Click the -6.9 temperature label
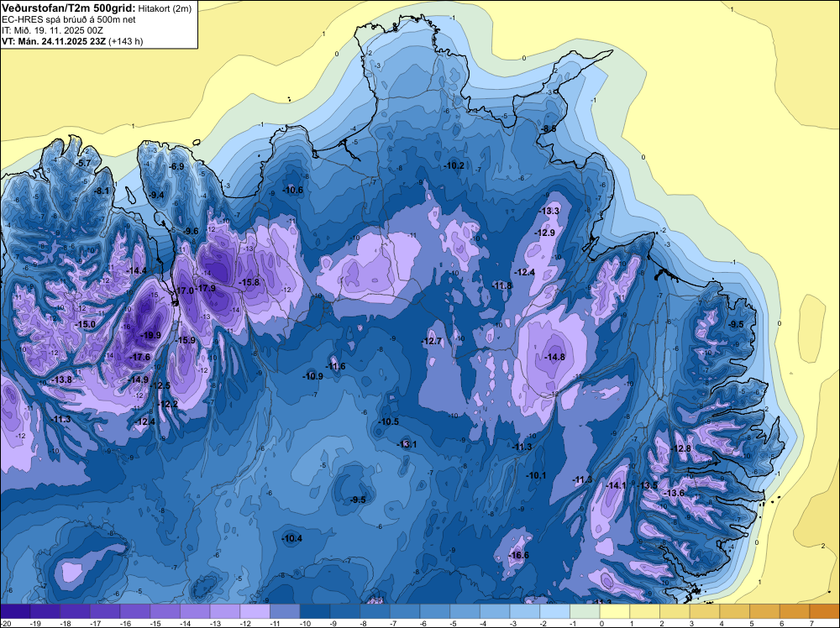Screen dimensions: 840x628 pyautogui.click(x=176, y=166)
